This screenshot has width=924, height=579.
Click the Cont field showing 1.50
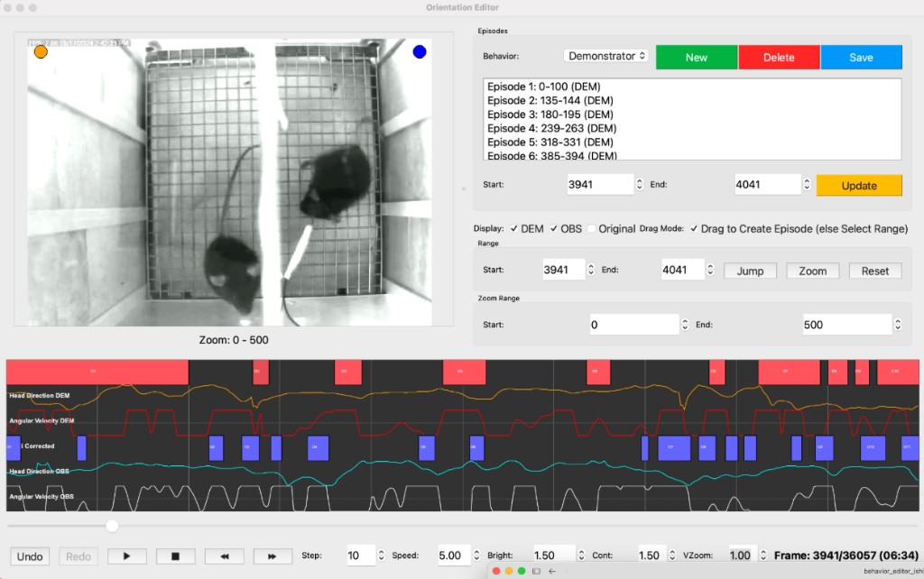coord(652,556)
